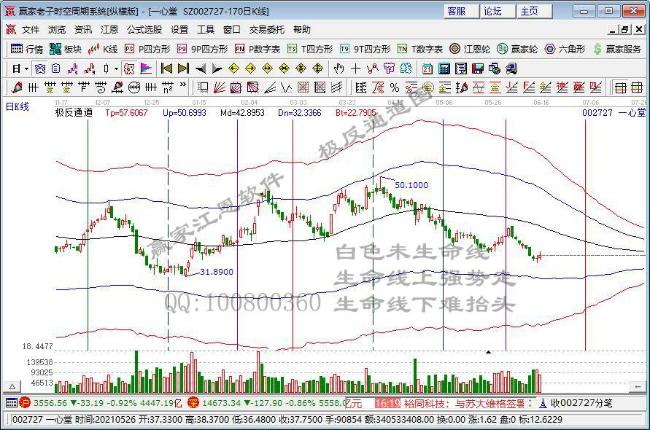Click the 50.1000 high price label
The image size is (650, 430).
point(411,185)
